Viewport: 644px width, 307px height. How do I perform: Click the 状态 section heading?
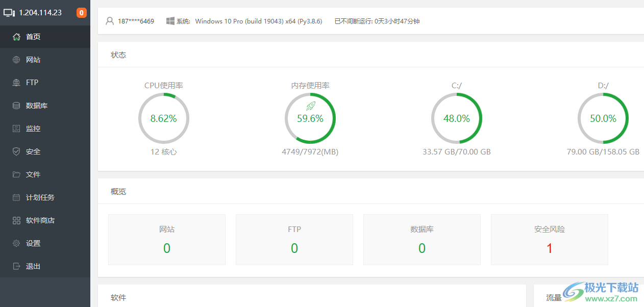118,55
